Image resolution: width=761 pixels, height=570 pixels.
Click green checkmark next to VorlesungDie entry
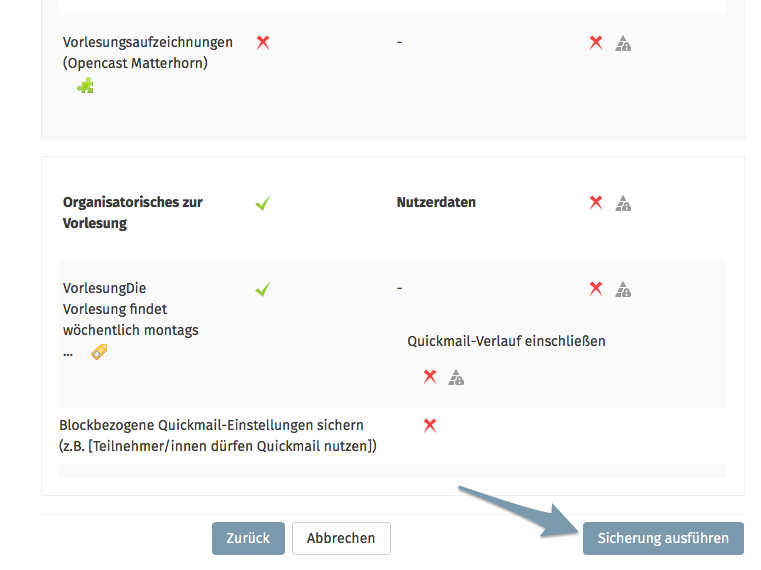click(262, 289)
